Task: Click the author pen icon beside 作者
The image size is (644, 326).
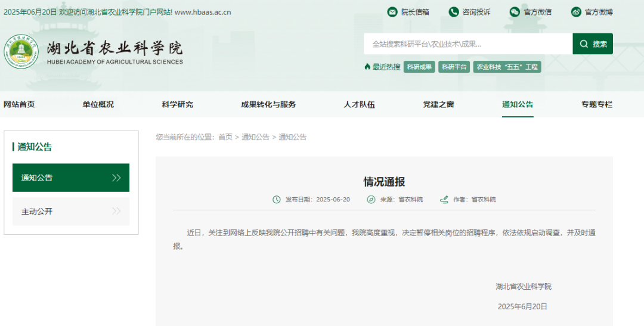Action: (x=444, y=200)
